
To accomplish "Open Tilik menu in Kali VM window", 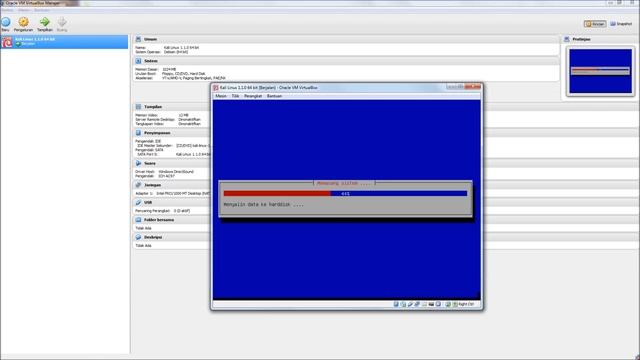I will tap(236, 96).
